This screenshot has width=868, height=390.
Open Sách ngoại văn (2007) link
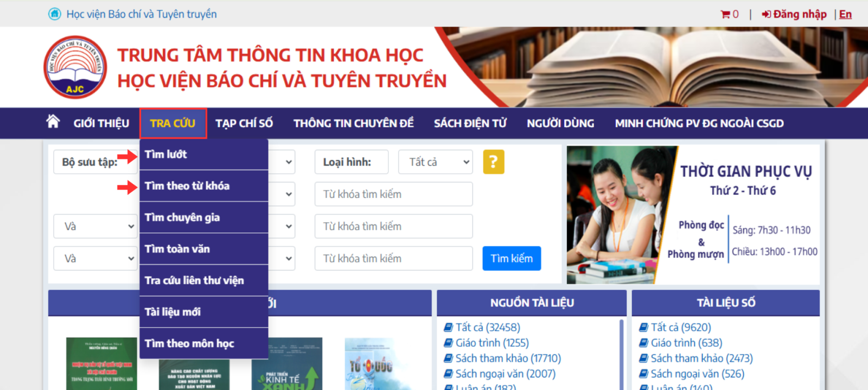pos(506,374)
